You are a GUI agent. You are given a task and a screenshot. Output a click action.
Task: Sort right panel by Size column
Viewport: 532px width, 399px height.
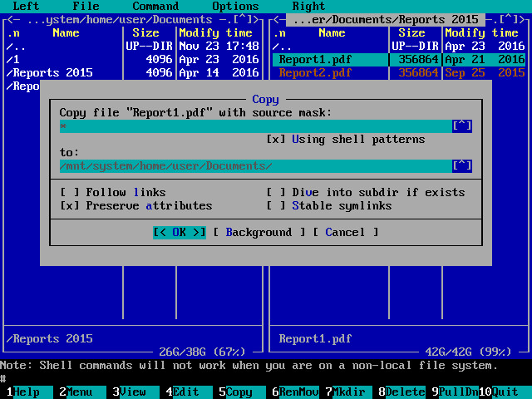tap(411, 33)
